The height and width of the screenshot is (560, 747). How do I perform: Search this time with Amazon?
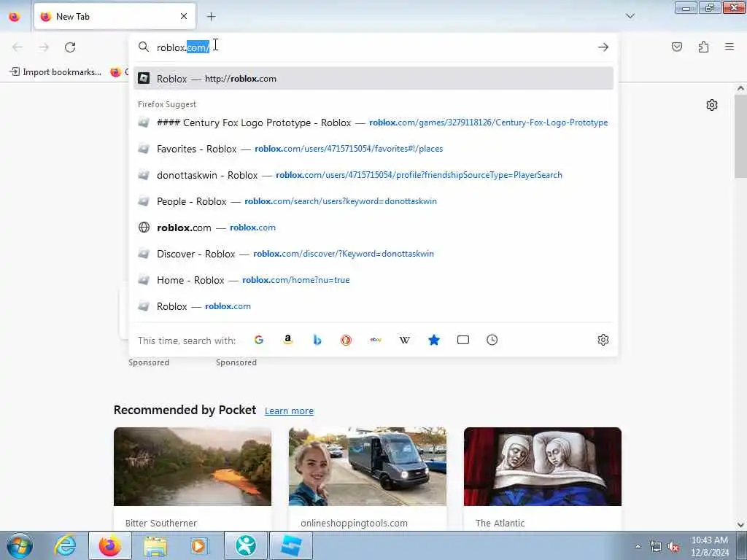click(287, 340)
